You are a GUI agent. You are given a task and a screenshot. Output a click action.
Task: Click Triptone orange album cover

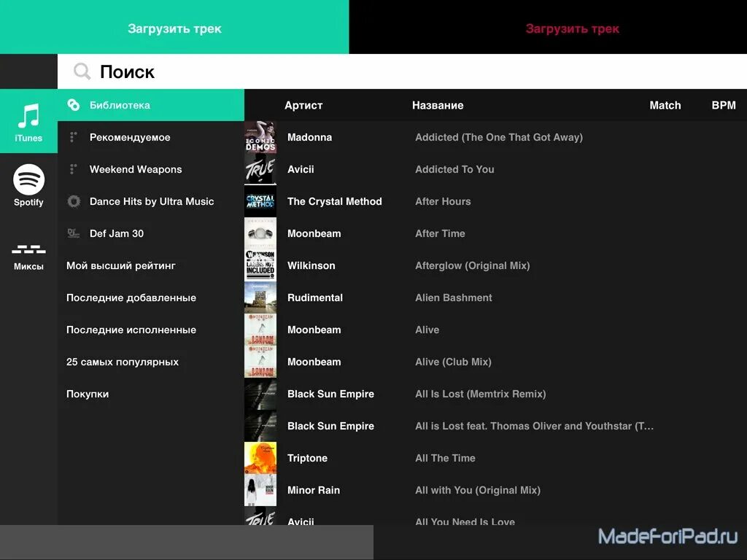coord(260,458)
